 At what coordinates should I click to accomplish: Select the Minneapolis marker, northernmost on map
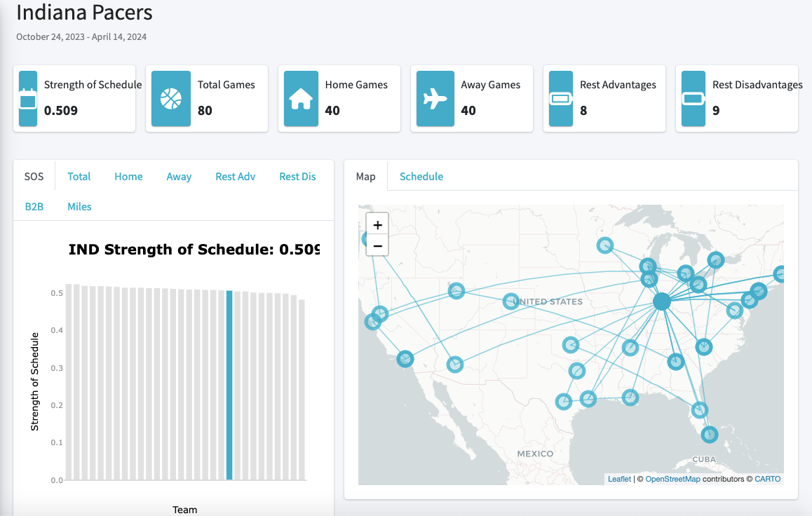[605, 245]
